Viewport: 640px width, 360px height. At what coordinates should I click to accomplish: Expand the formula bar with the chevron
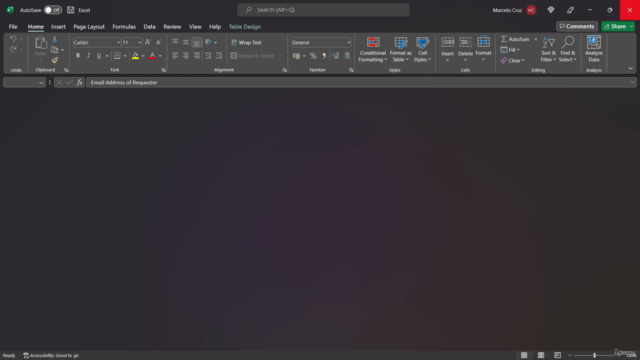click(632, 82)
